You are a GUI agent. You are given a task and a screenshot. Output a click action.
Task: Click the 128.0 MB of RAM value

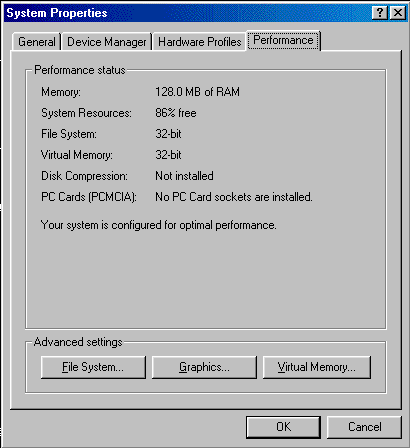pos(197,92)
